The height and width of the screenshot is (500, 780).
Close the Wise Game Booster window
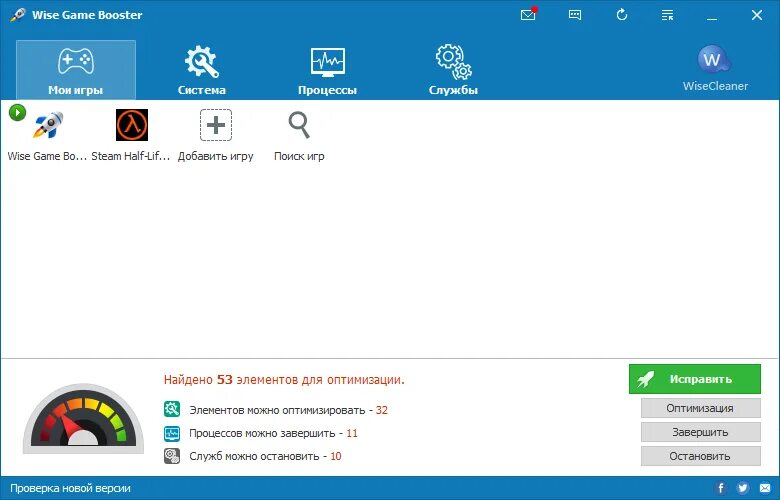point(757,15)
